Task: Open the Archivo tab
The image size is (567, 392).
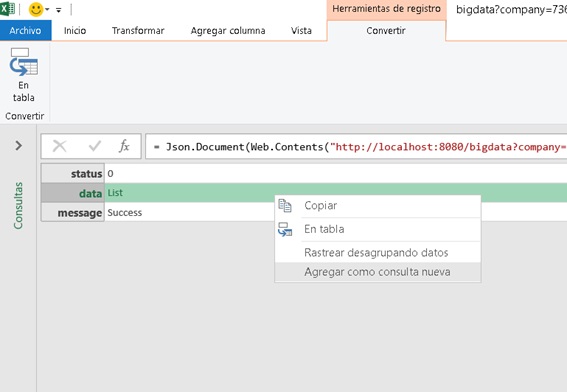Action: click(25, 30)
